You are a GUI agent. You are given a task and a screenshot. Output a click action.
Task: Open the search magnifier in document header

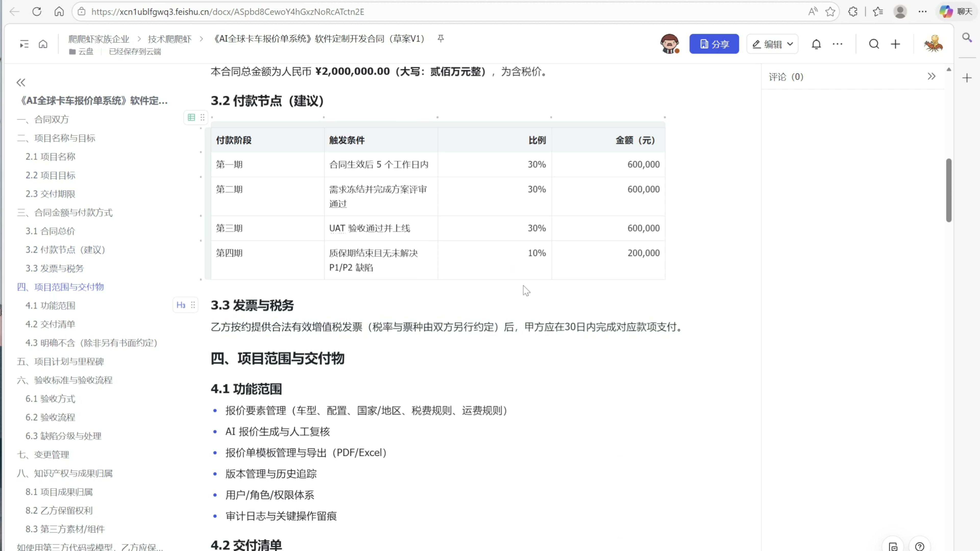pyautogui.click(x=874, y=44)
